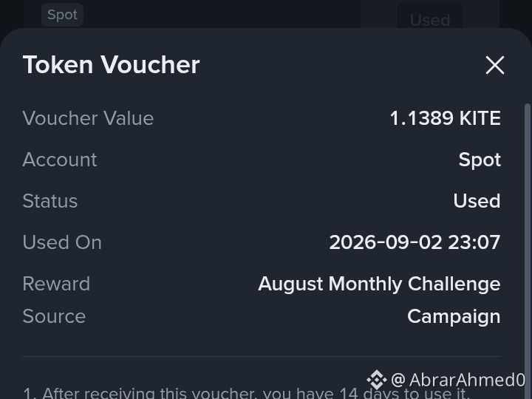Select the 1.1389 KITE voucher value

point(445,118)
